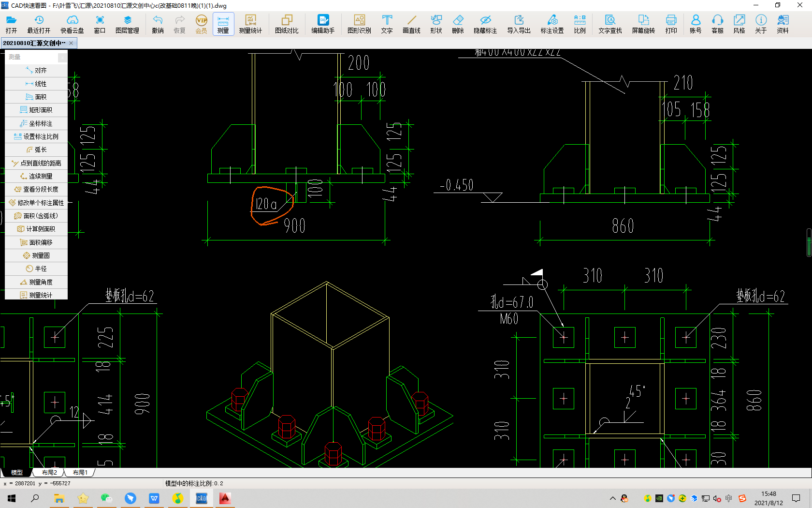Open File Explorer from taskbar
This screenshot has height=508, width=812.
pyautogui.click(x=59, y=498)
